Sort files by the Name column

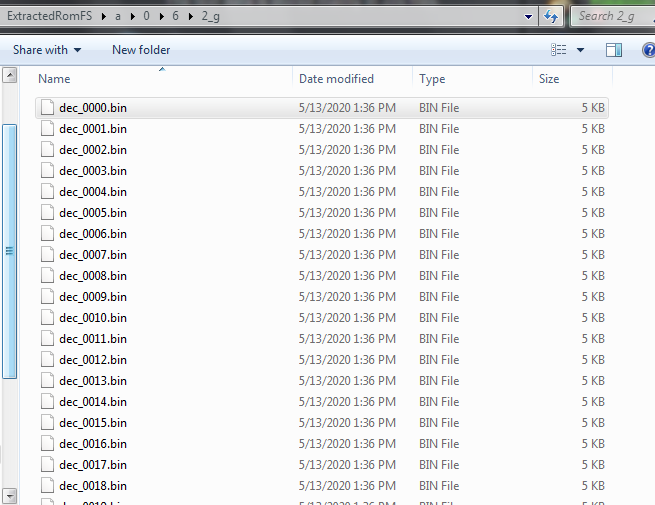55,79
